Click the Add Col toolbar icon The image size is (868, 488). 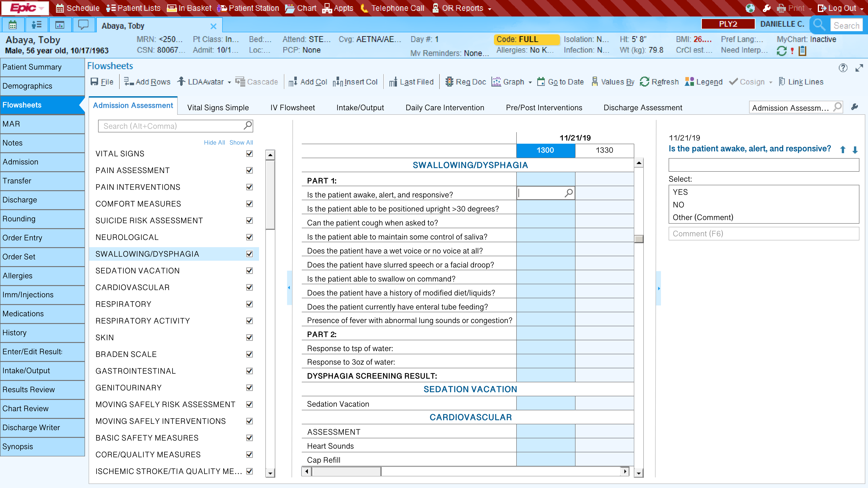293,82
